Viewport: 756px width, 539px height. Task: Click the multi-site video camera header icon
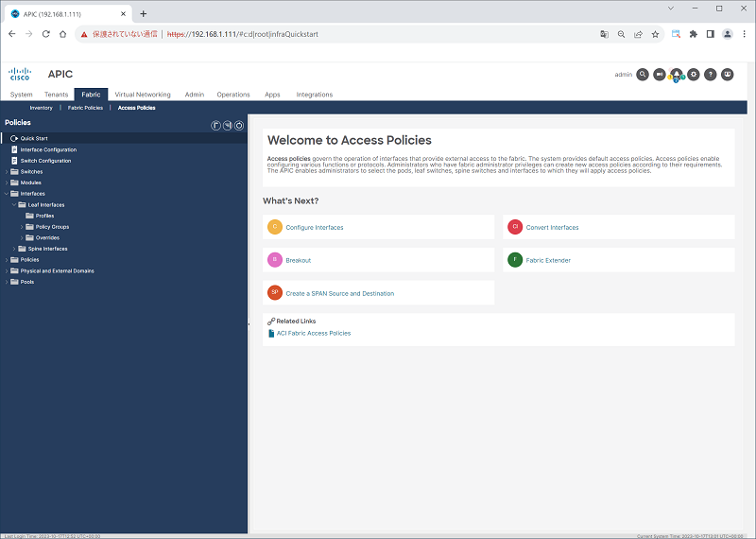click(659, 75)
